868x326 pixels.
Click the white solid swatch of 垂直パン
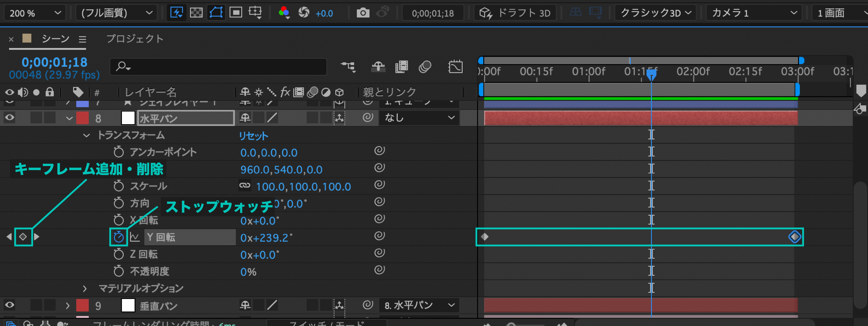coord(128,305)
